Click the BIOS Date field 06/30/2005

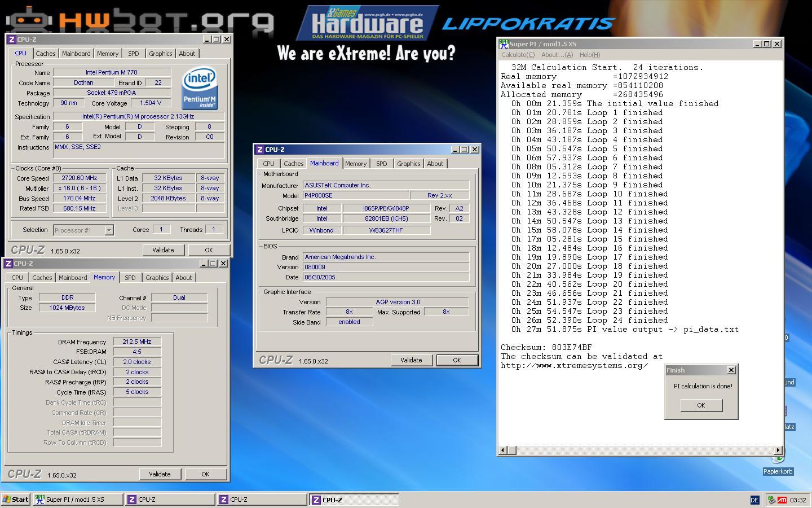386,277
